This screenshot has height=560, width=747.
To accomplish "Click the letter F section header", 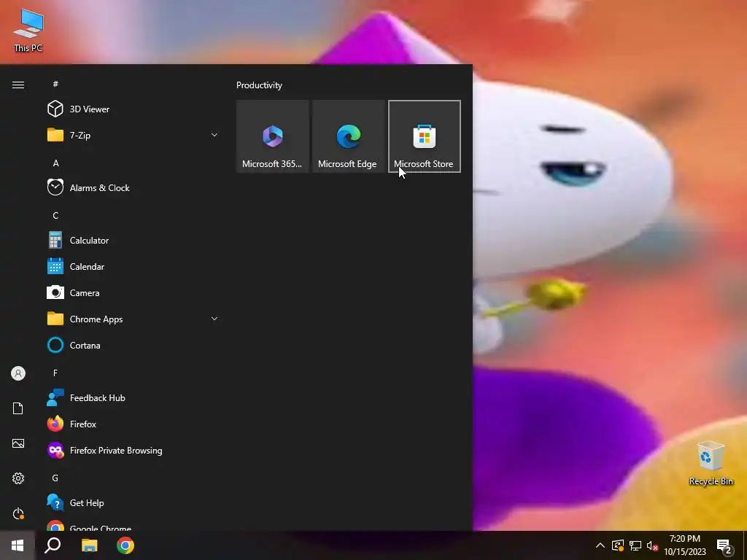I will [55, 373].
